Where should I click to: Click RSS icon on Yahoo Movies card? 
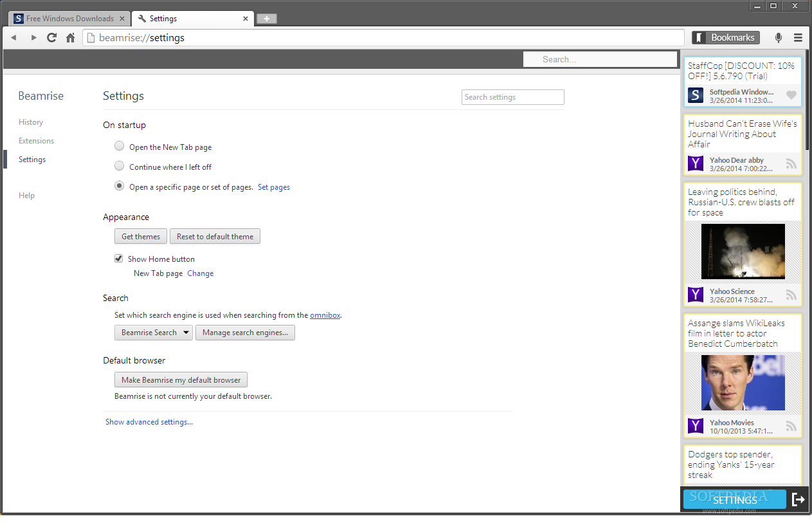791,426
